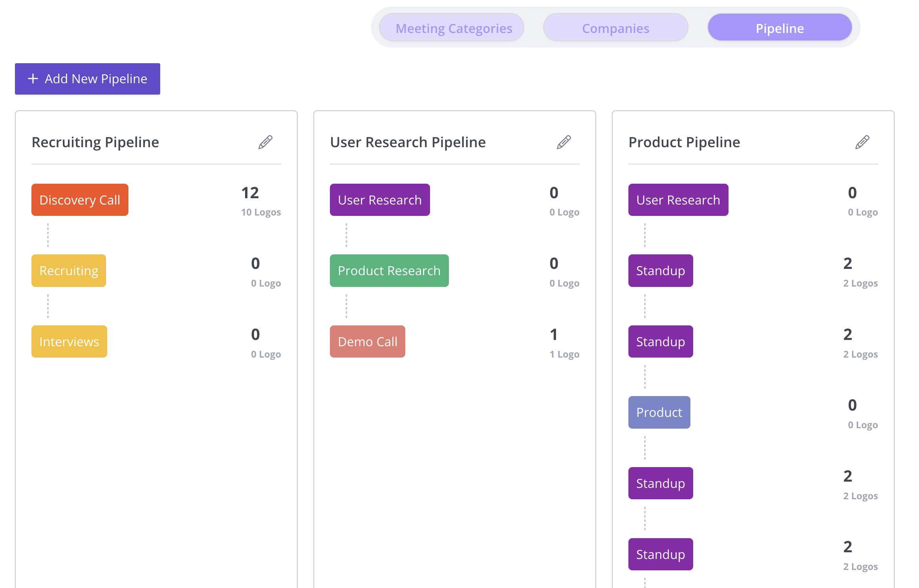Viewport: 919px width, 588px height.
Task: Click the Recruiting Pipeline title
Action: click(95, 142)
